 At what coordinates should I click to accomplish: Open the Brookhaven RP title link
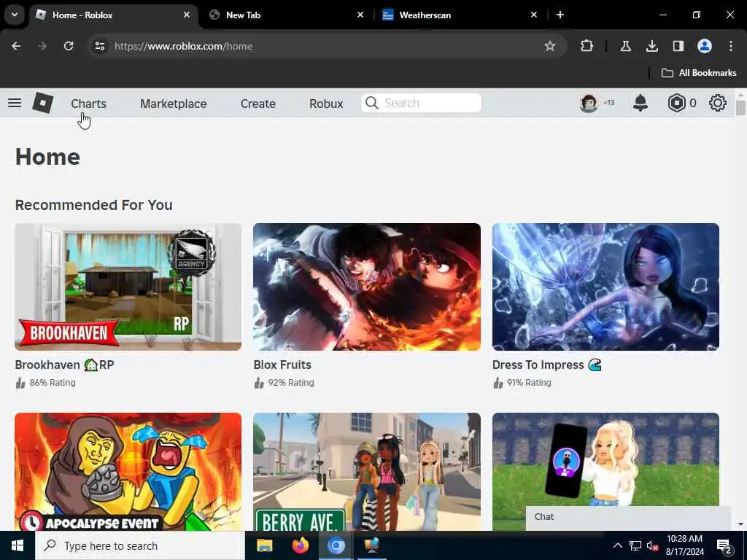(x=64, y=365)
